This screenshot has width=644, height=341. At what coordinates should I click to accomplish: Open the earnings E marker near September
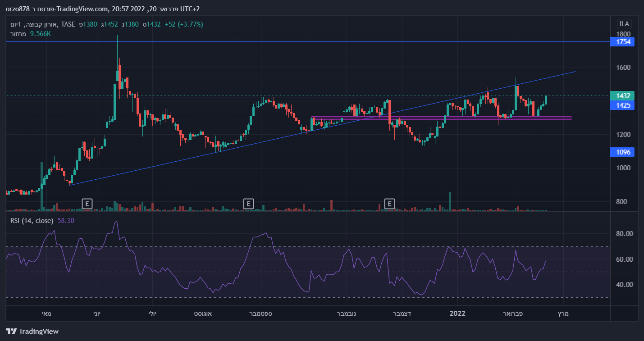coord(248,204)
